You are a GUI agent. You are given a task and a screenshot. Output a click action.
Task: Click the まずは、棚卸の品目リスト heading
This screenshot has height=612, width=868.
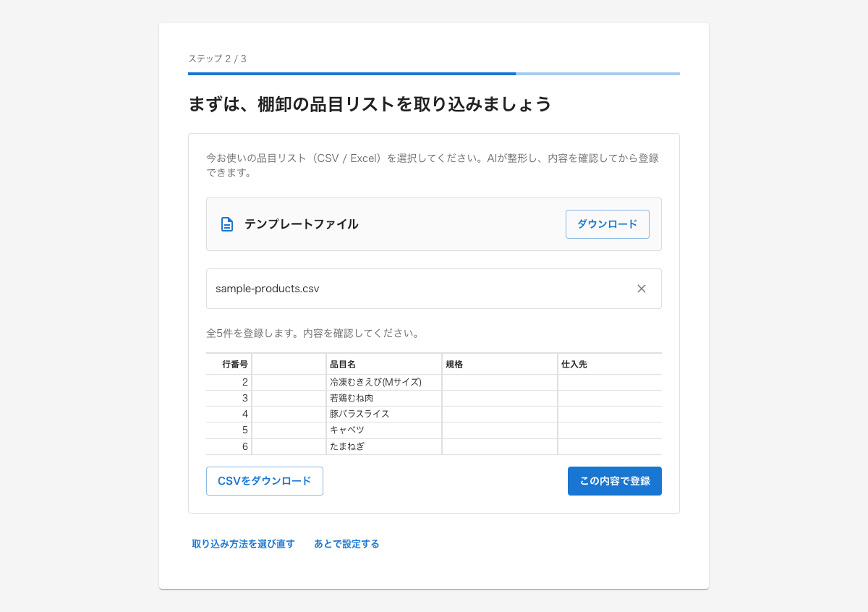370,104
